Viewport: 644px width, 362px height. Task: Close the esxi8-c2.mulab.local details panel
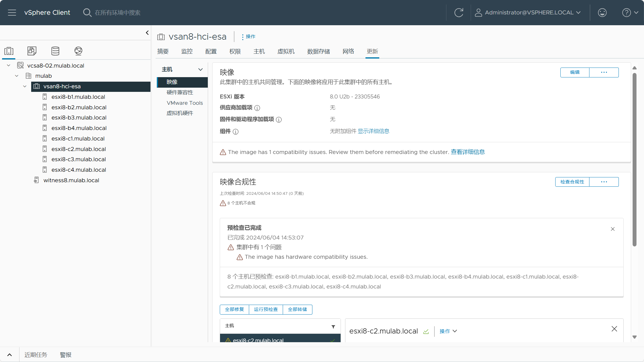tap(614, 329)
